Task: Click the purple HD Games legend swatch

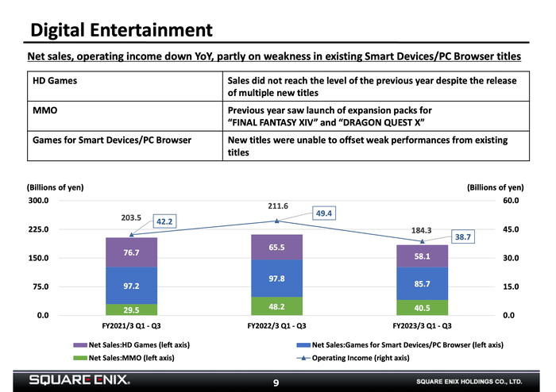Action: pos(80,345)
